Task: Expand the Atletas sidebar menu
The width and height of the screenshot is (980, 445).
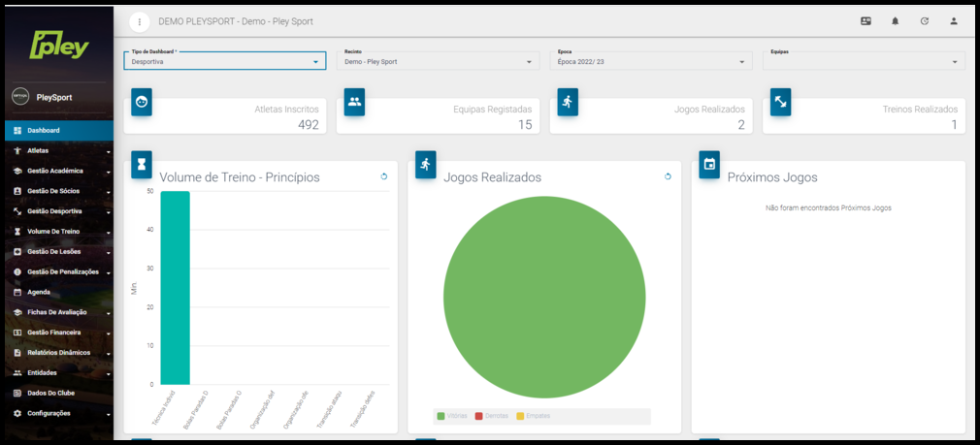Action: 58,150
